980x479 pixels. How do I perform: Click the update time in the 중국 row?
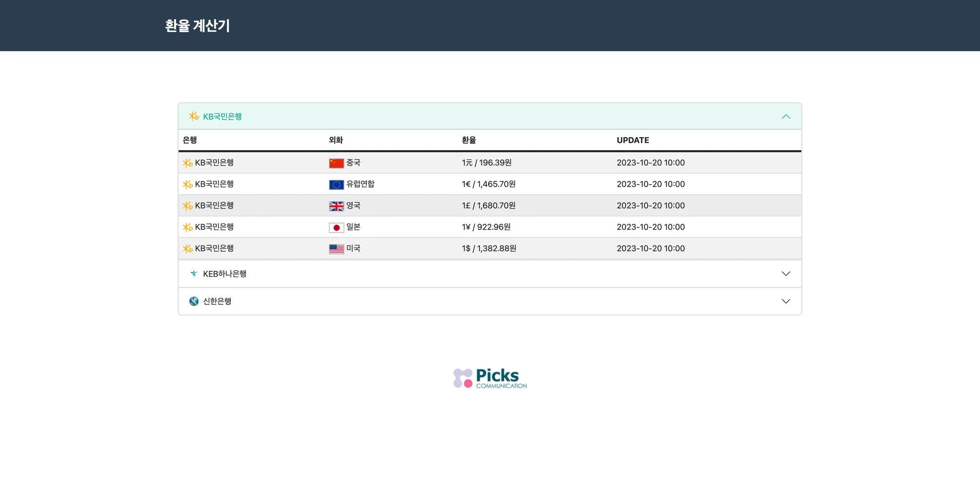click(651, 163)
